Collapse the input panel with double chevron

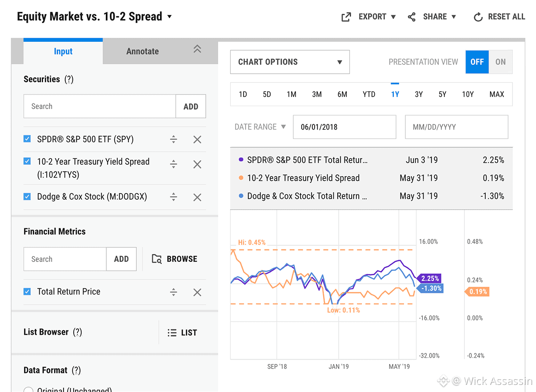(197, 50)
